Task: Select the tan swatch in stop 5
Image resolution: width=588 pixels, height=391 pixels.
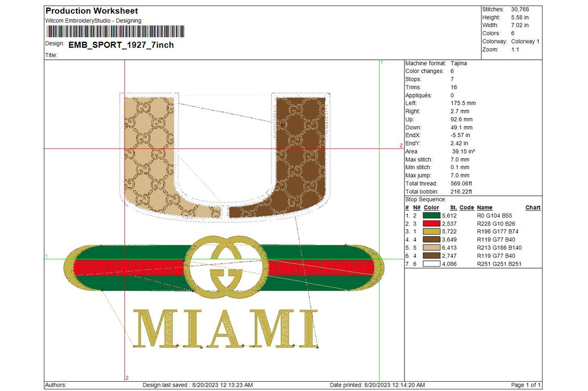Action: [432, 248]
